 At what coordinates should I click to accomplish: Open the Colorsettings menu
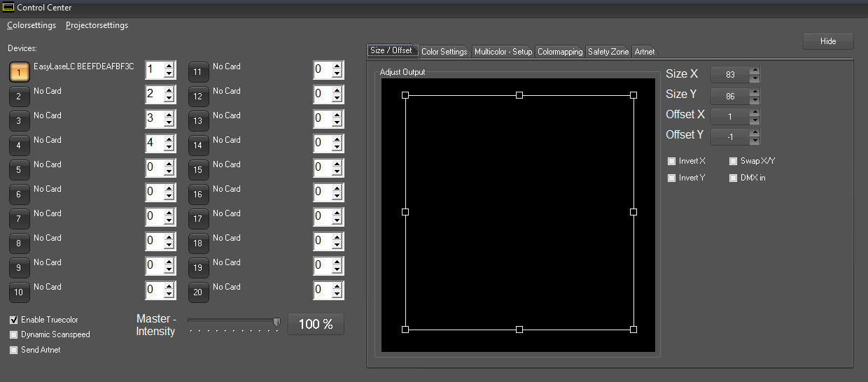click(x=31, y=25)
